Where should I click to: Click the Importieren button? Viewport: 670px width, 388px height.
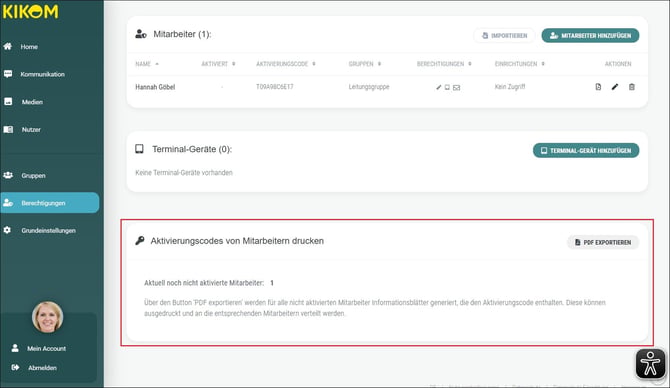pyautogui.click(x=504, y=35)
